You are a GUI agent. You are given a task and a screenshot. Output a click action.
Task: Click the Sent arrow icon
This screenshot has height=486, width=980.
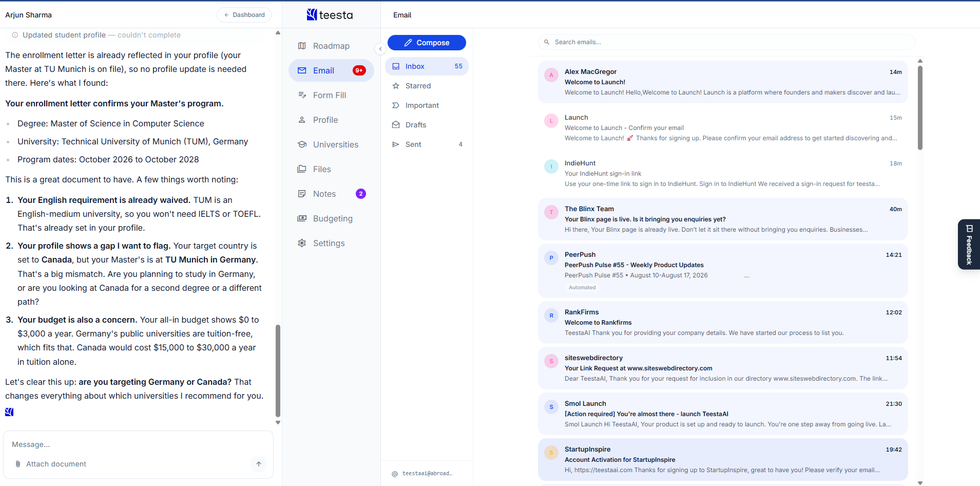click(x=396, y=144)
